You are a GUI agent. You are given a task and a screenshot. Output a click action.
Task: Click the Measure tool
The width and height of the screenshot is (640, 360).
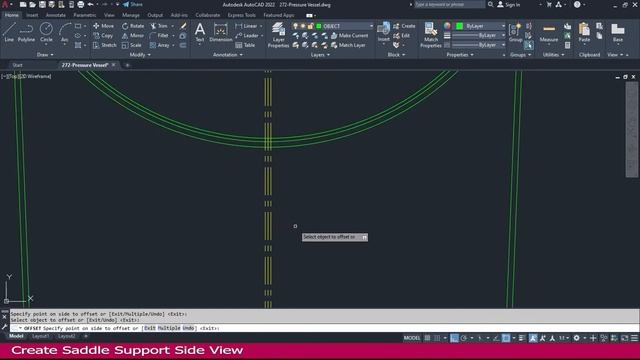pos(549,32)
